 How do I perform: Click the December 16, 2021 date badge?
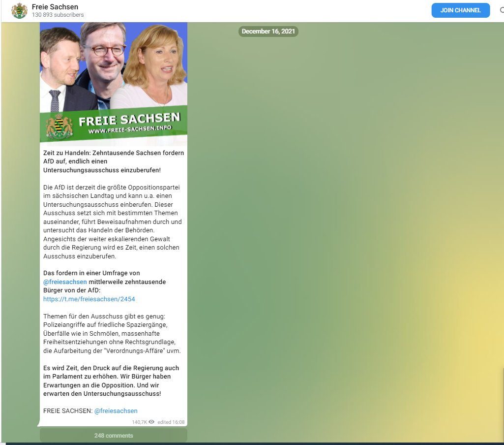(268, 31)
